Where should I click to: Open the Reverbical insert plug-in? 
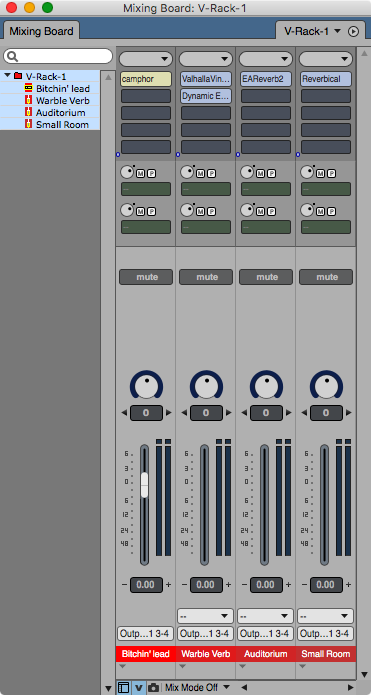(x=326, y=79)
